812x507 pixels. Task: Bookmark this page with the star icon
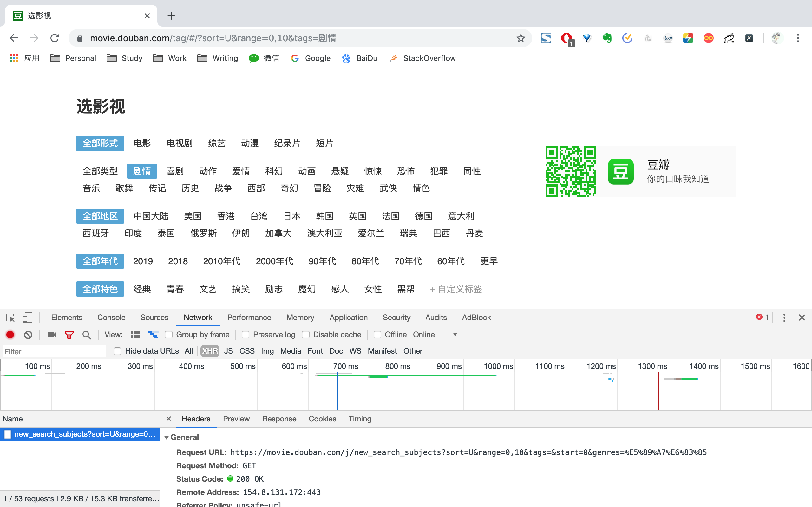pyautogui.click(x=521, y=38)
